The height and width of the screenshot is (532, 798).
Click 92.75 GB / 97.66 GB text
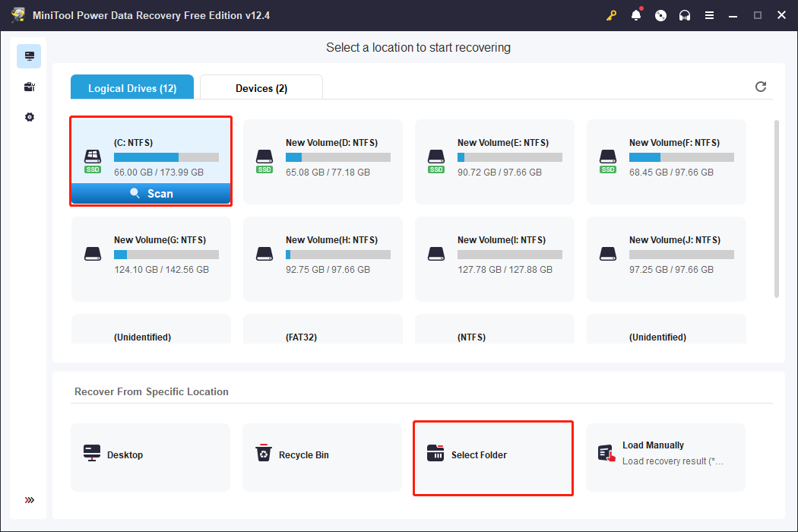point(328,269)
